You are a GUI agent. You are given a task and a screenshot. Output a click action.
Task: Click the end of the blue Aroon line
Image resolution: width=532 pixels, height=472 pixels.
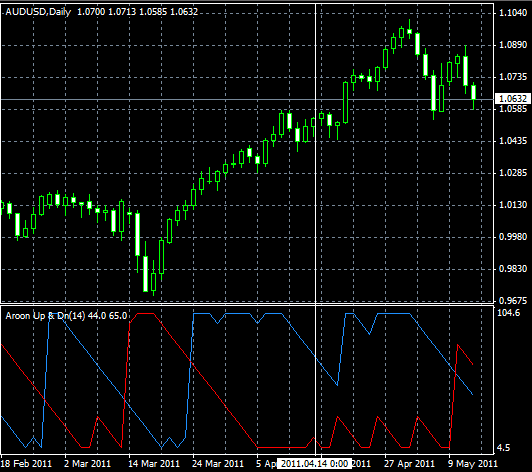[x=473, y=394]
